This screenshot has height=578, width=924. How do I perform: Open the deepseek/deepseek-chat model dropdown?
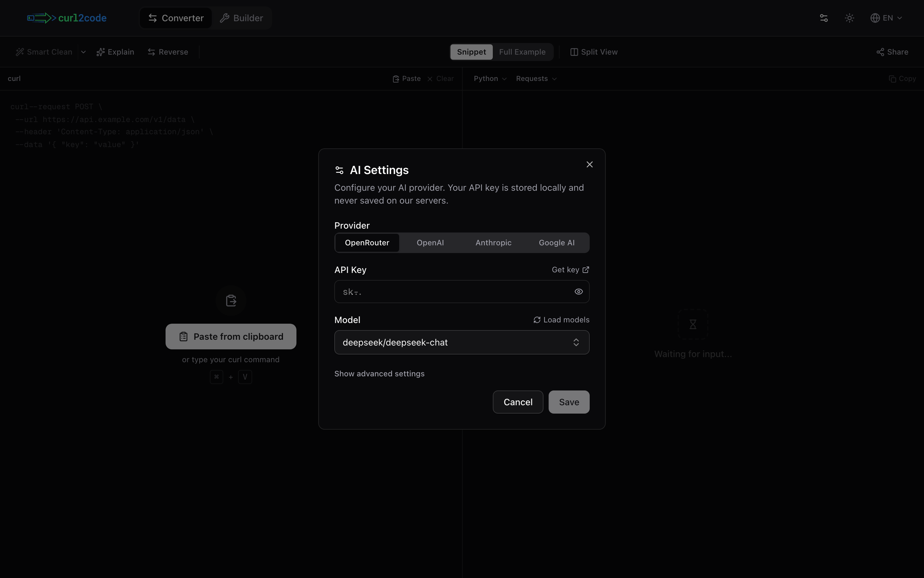462,342
